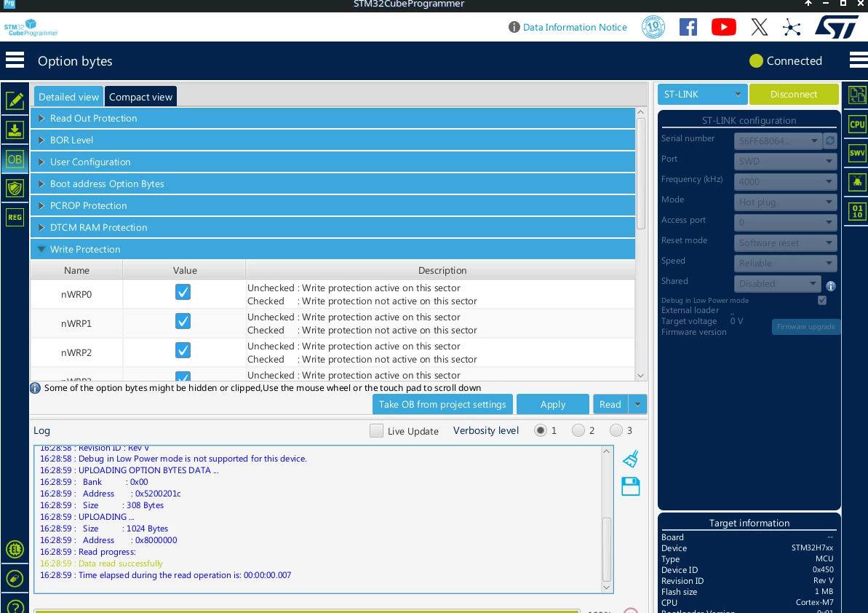Screen dimensions: 868x613
Task: Open ST YouTube channel icon
Action: [723, 27]
